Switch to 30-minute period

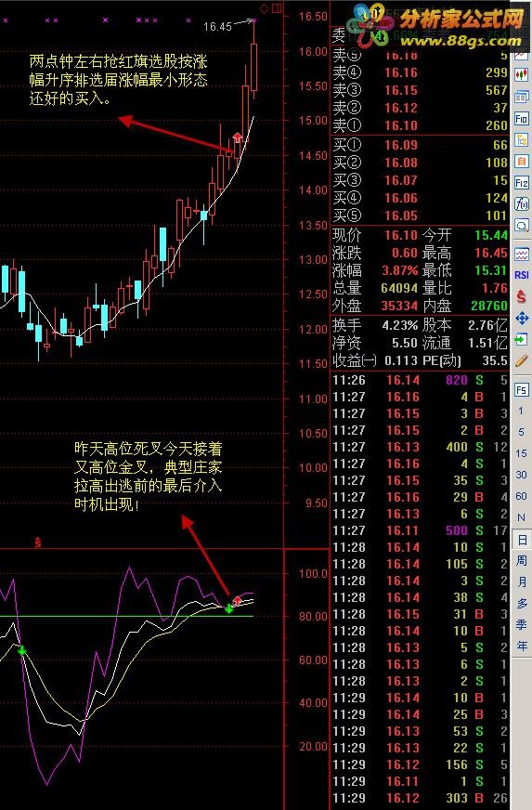click(x=521, y=475)
